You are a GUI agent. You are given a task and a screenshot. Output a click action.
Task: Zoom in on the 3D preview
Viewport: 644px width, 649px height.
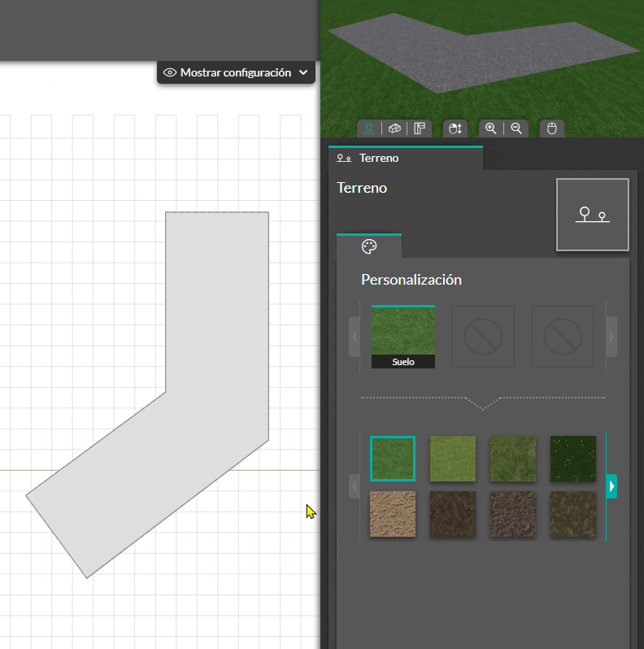point(491,128)
